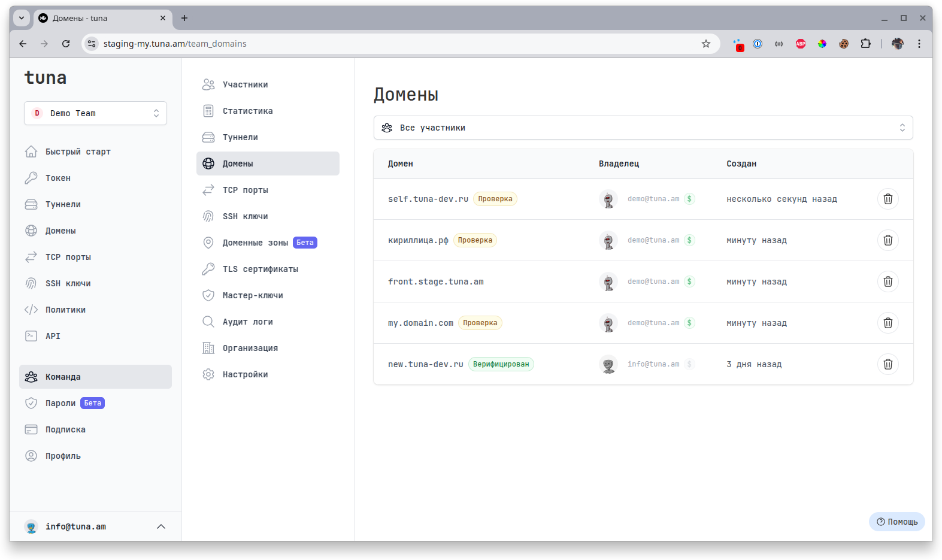Delete front.stage.tuna.am with trash icon
This screenshot has height=560, width=942.
coord(888,281)
